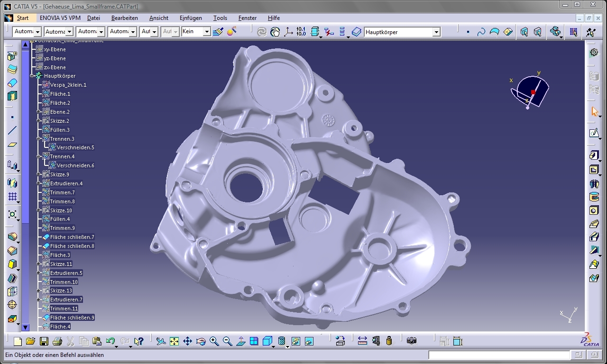This screenshot has width=607, height=364.
Task: Select Trimmen.7 in the tree
Action: (63, 192)
